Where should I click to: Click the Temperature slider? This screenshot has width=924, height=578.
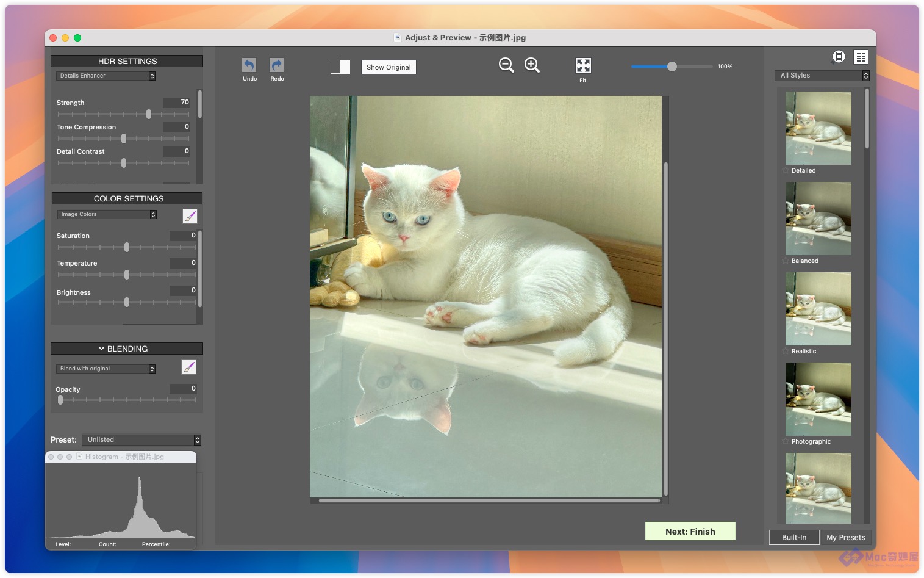coord(126,275)
